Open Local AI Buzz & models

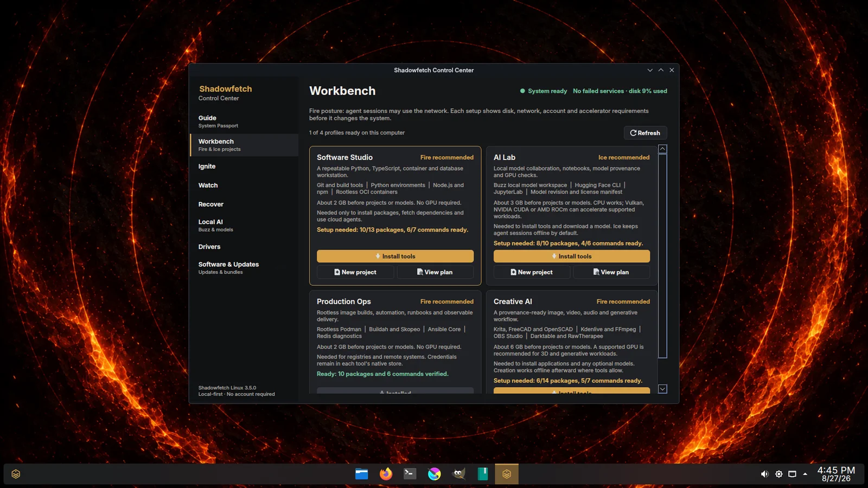pyautogui.click(x=244, y=226)
